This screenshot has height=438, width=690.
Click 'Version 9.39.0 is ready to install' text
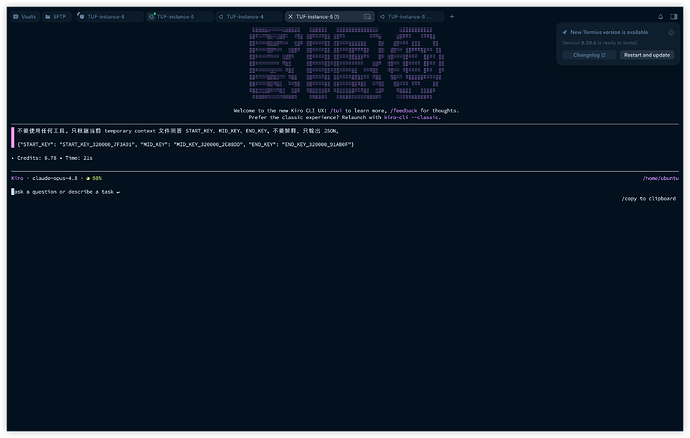pos(600,43)
